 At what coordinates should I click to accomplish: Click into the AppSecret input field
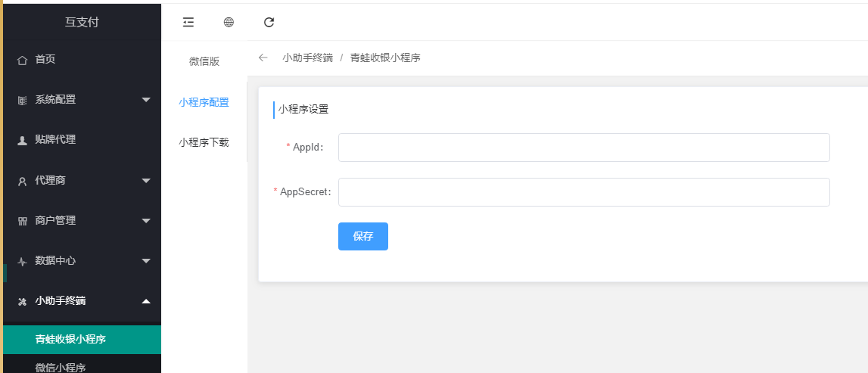point(584,192)
